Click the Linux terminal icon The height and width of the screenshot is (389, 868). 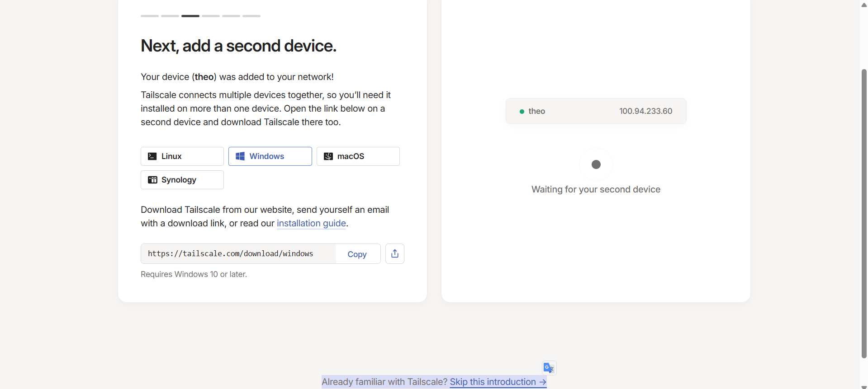[x=152, y=156]
